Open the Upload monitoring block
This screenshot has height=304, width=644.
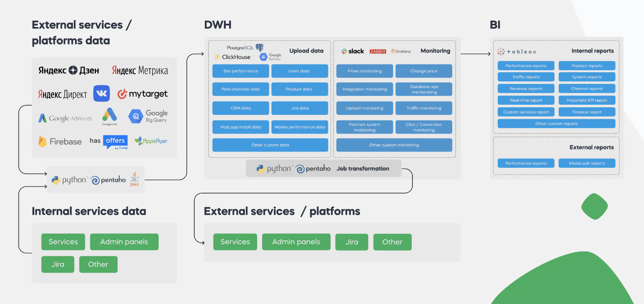[365, 108]
